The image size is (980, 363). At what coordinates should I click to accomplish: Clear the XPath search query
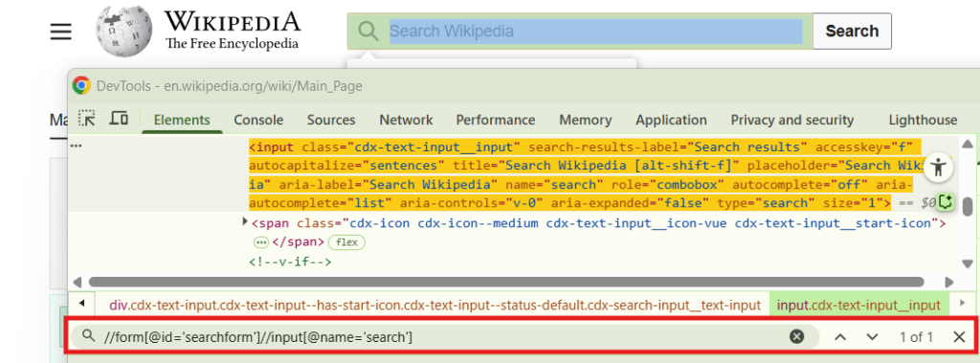point(796,337)
